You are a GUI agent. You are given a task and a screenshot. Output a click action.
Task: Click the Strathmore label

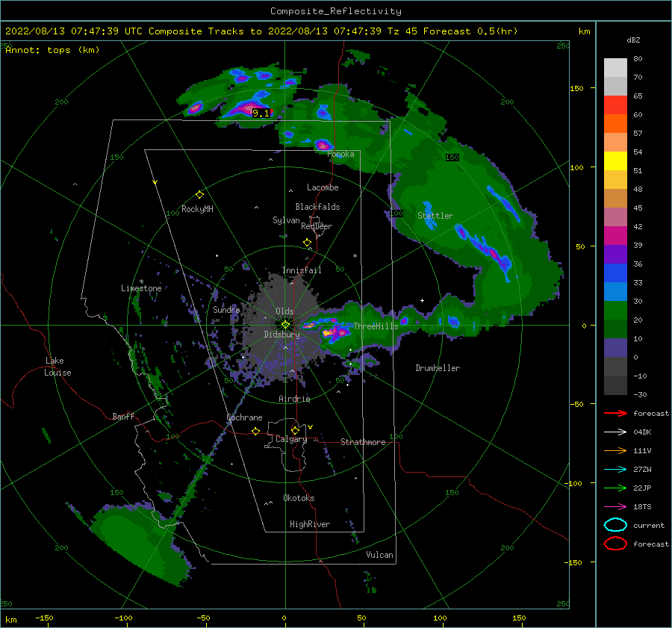[363, 442]
